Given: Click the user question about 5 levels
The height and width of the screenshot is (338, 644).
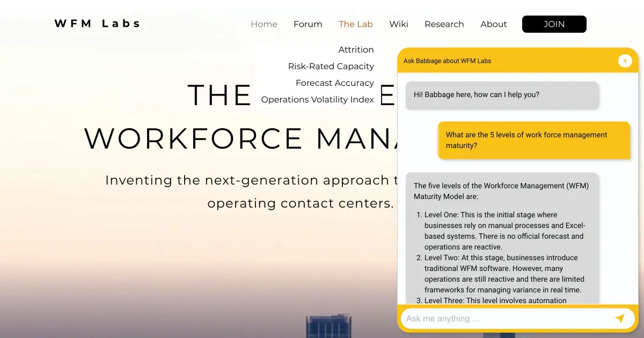Looking at the screenshot, I should pos(534,140).
